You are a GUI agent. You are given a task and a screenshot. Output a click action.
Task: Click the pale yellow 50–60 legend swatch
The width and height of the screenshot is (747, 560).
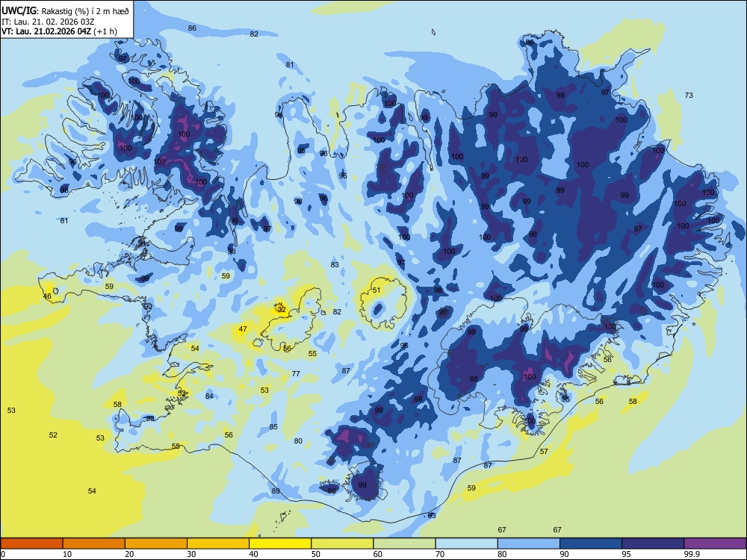342,544
